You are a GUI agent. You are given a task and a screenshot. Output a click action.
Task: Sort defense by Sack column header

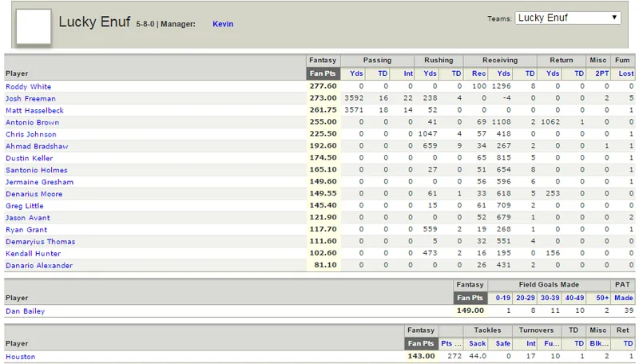click(477, 343)
